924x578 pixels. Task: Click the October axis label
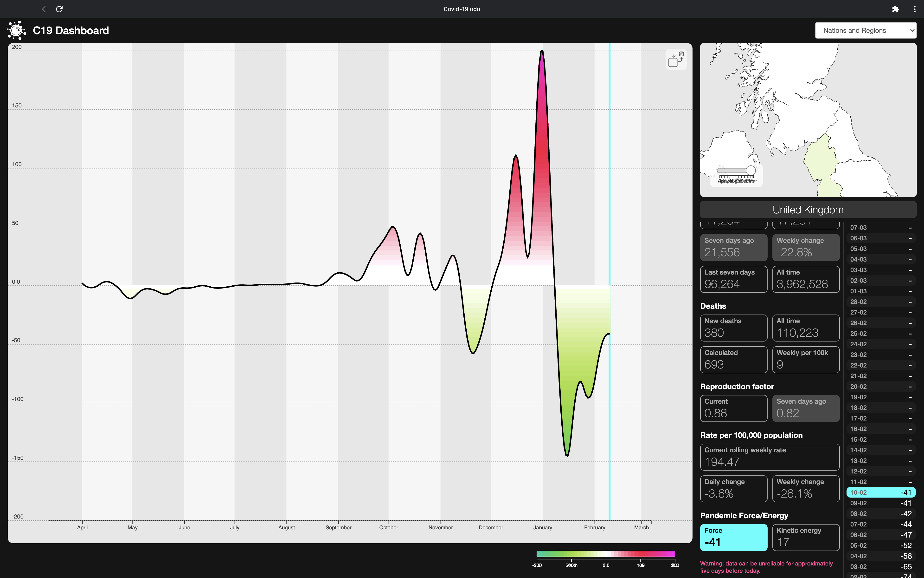coord(388,527)
